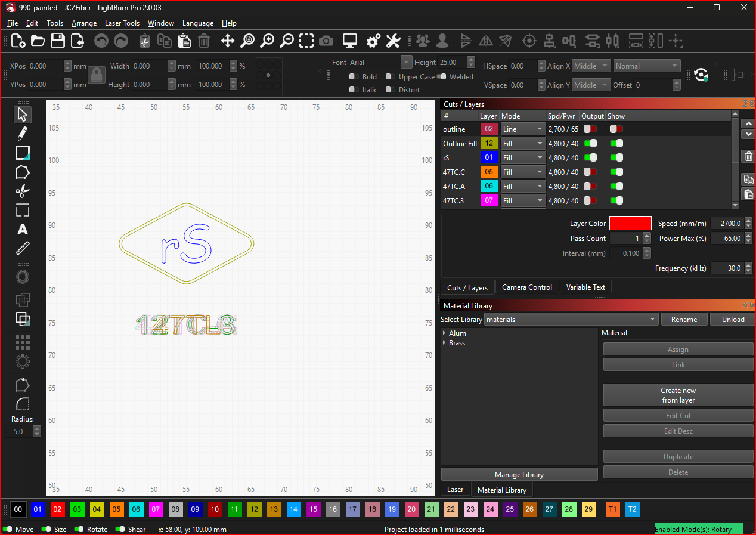Open the Laser Tools menu
Screen dimensions: 756x535
click(122, 23)
